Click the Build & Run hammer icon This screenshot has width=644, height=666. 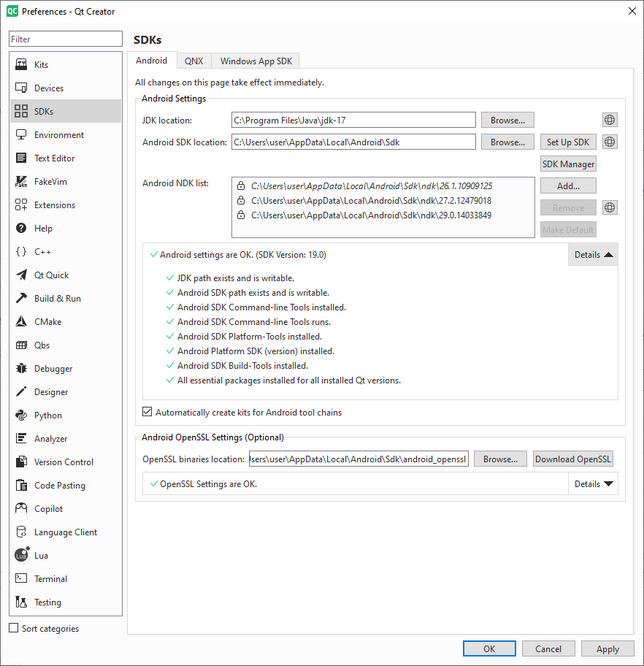21,298
